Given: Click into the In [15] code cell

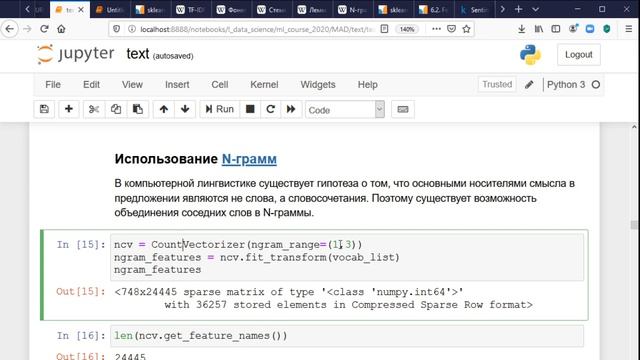Looking at the screenshot, I should pyautogui.click(x=347, y=257).
